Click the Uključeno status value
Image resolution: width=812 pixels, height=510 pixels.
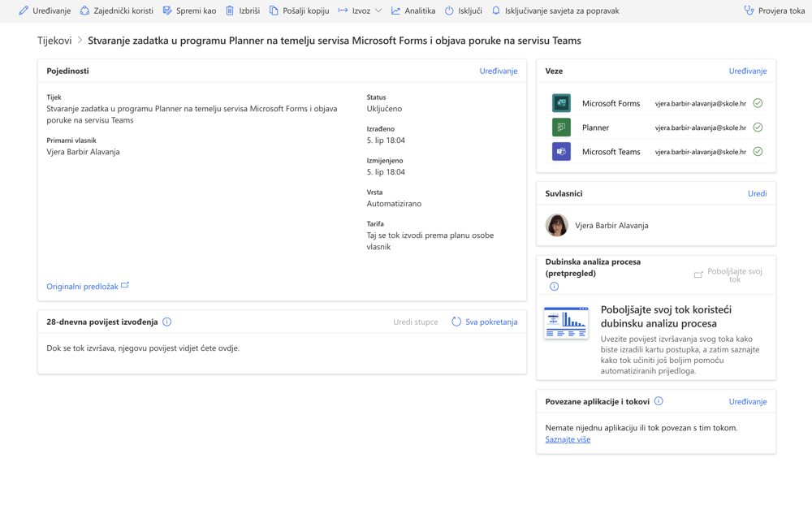[384, 109]
